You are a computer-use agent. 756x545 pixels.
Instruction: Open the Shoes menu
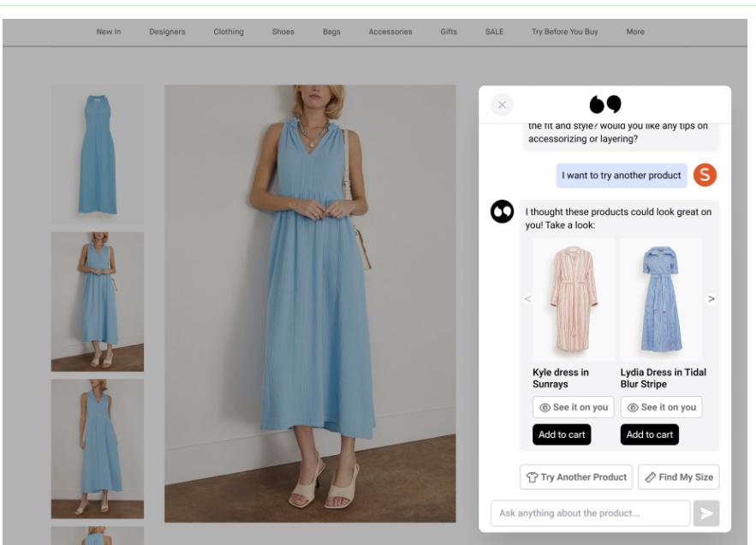(x=283, y=32)
